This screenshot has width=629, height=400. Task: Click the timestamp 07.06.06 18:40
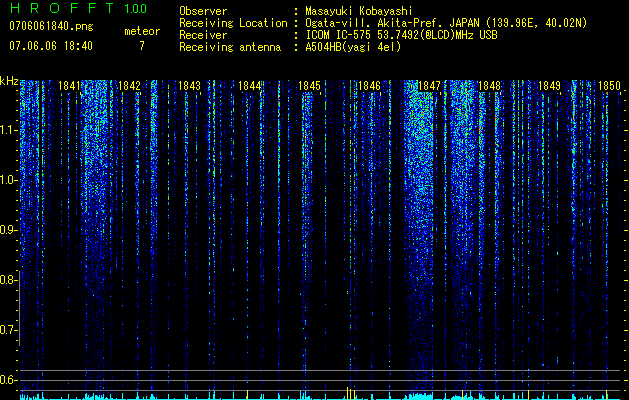coord(51,46)
